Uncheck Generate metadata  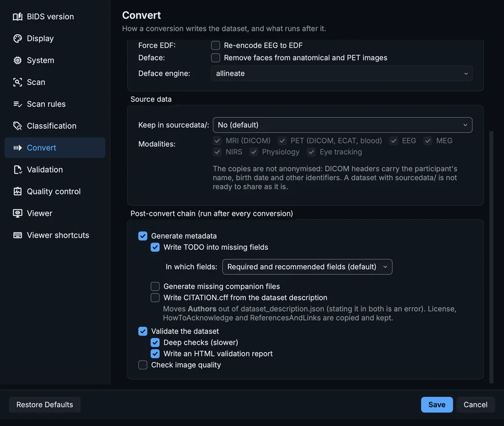(143, 236)
